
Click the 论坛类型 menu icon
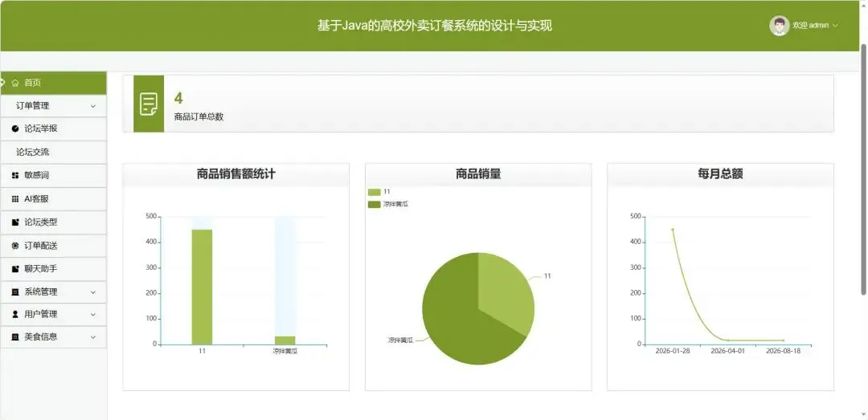pyautogui.click(x=15, y=222)
